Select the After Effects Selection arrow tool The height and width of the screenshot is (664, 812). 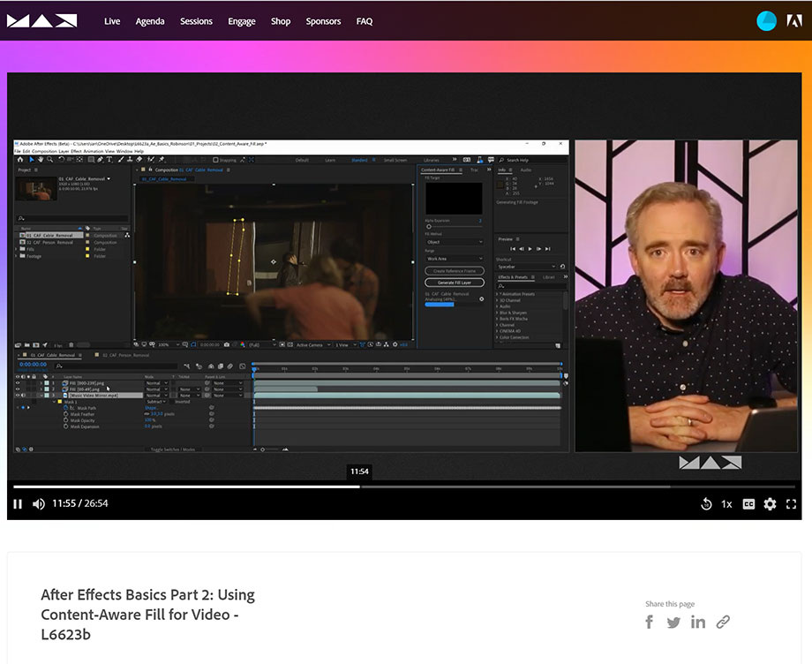31,160
